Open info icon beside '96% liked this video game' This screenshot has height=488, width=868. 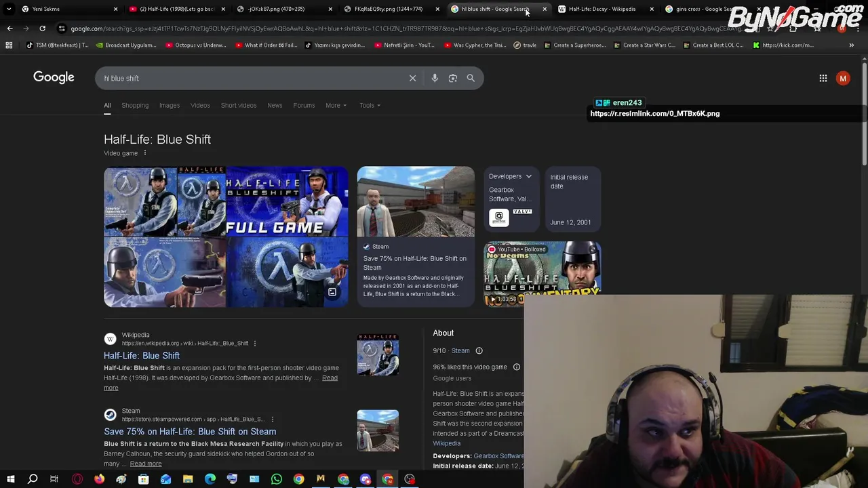[517, 367]
